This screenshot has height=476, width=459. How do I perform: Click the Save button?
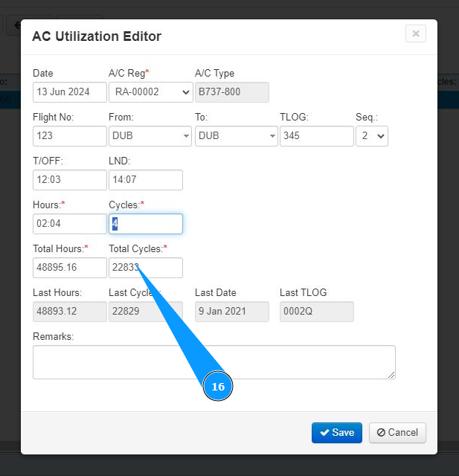coord(337,432)
